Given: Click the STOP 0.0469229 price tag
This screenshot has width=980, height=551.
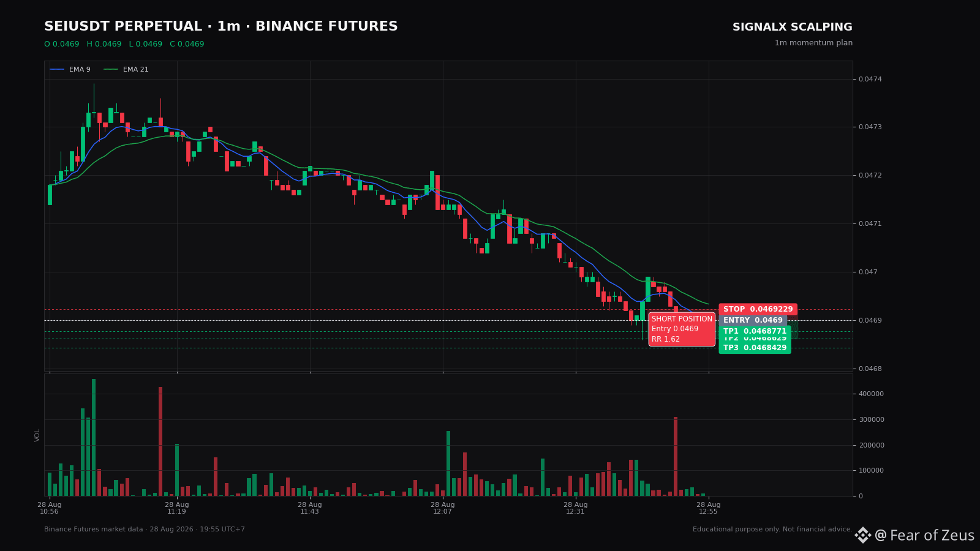Looking at the screenshot, I should pos(758,309).
